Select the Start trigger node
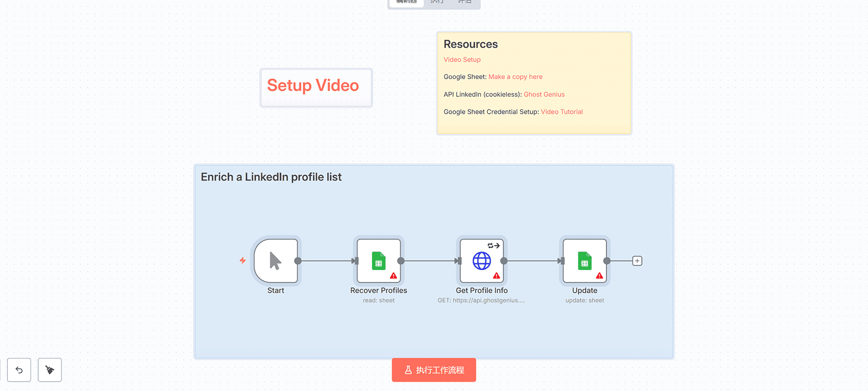The image size is (868, 391). [x=276, y=261]
